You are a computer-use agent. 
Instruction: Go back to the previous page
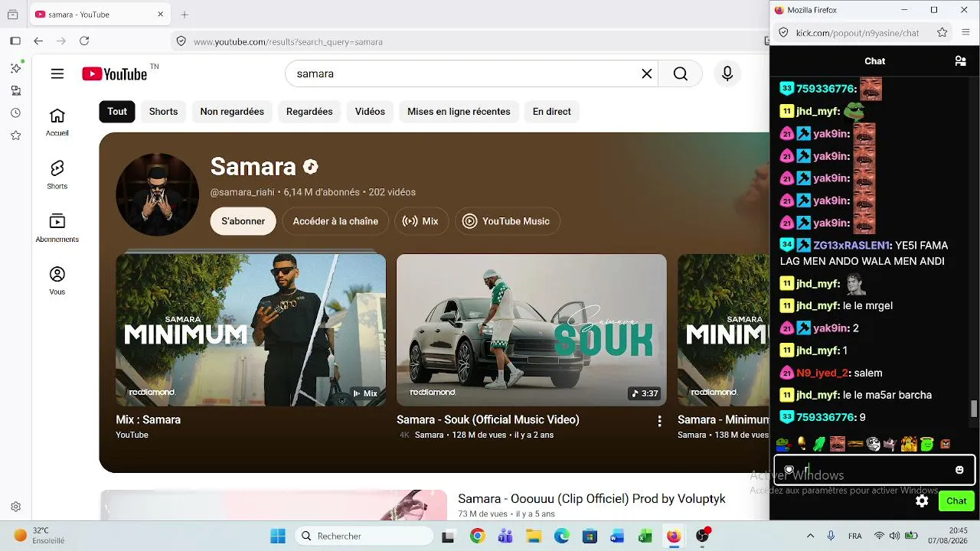pos(38,41)
